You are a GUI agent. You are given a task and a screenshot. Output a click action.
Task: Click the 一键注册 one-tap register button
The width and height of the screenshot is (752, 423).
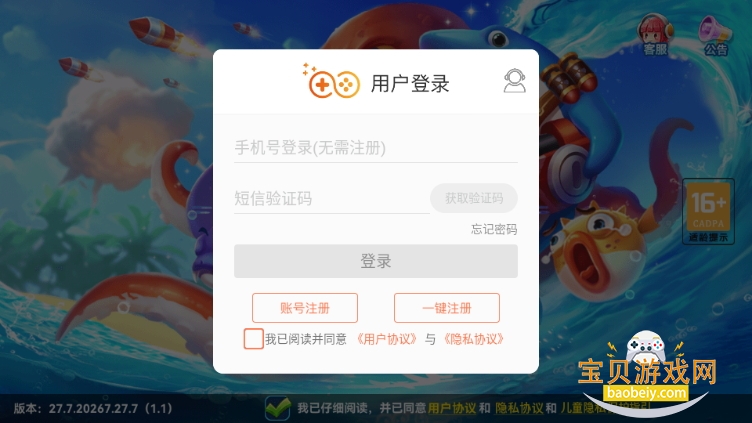click(446, 308)
